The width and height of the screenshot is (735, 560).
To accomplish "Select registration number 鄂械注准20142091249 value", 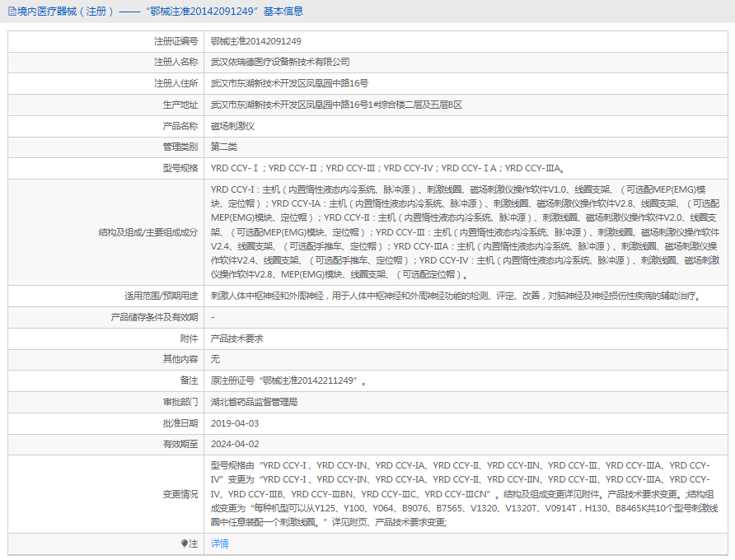I will tap(256, 41).
